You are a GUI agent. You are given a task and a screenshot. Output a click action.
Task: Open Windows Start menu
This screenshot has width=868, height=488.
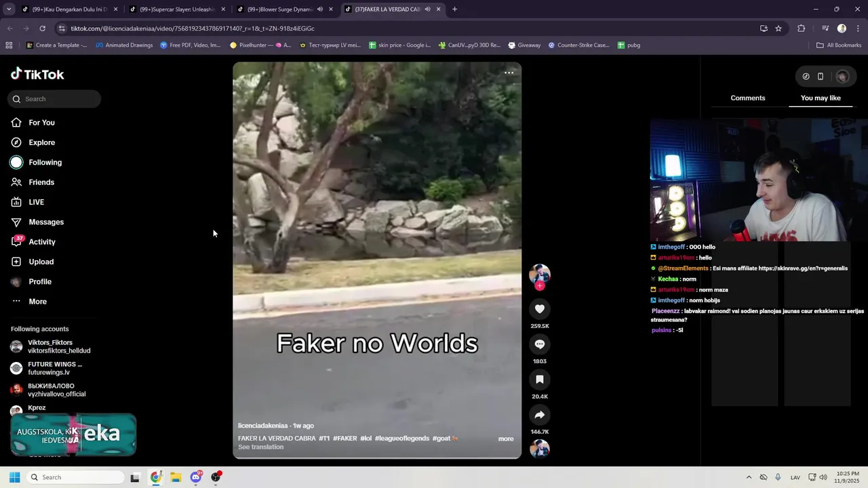[15, 477]
